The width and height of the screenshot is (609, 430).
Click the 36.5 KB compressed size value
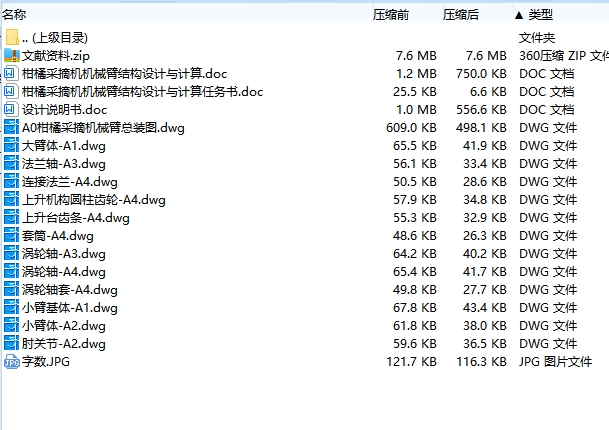tap(485, 343)
